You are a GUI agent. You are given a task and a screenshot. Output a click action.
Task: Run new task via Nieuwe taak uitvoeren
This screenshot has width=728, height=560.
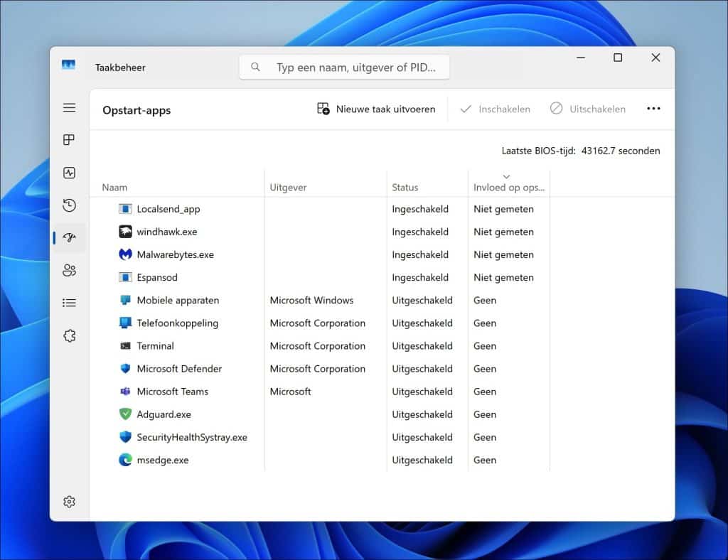pos(376,109)
